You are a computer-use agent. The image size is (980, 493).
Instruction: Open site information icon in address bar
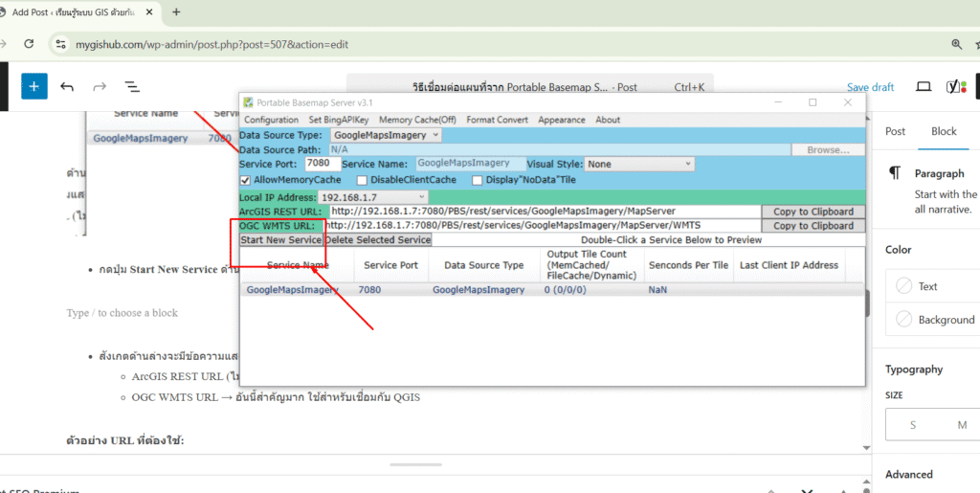click(x=60, y=44)
